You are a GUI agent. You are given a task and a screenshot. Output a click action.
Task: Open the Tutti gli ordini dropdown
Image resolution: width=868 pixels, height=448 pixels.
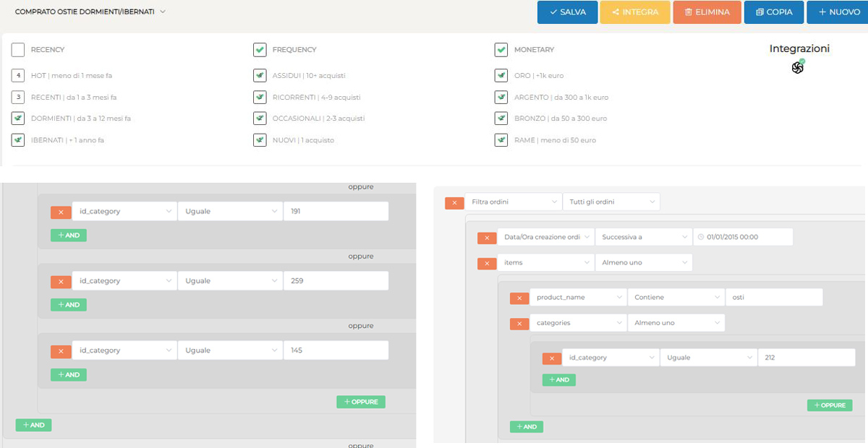(x=610, y=202)
